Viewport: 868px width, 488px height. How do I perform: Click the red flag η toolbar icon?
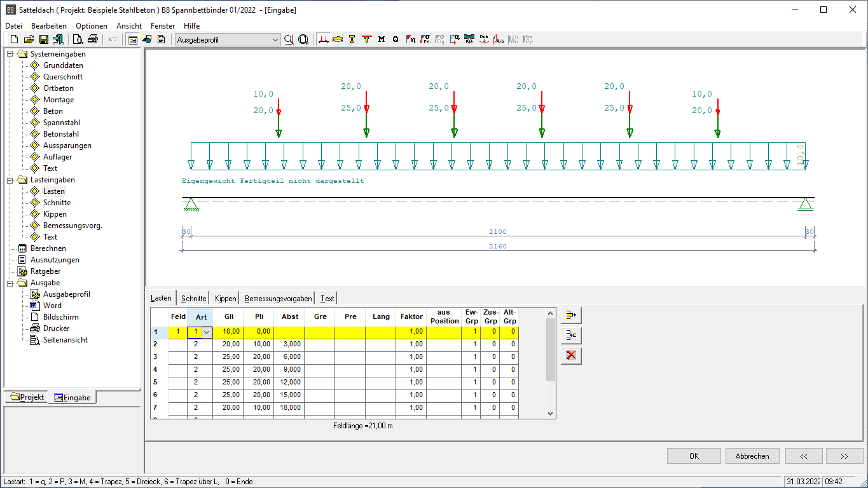click(411, 39)
